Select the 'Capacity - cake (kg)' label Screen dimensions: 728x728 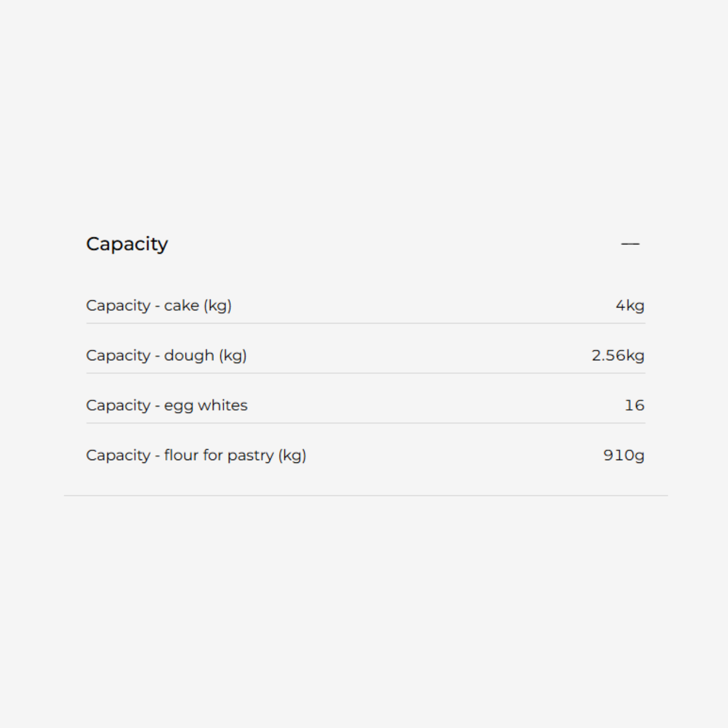coord(159,306)
